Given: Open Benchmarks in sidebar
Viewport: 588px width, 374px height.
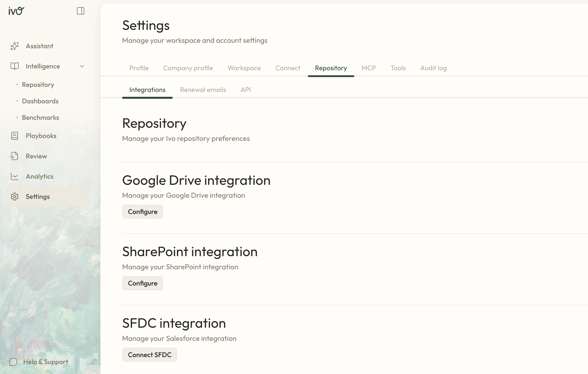Looking at the screenshot, I should (40, 118).
